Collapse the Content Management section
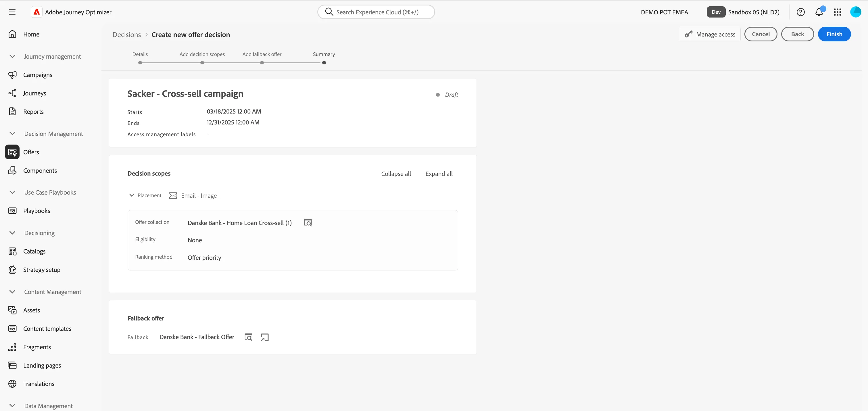868x411 pixels. [x=12, y=292]
